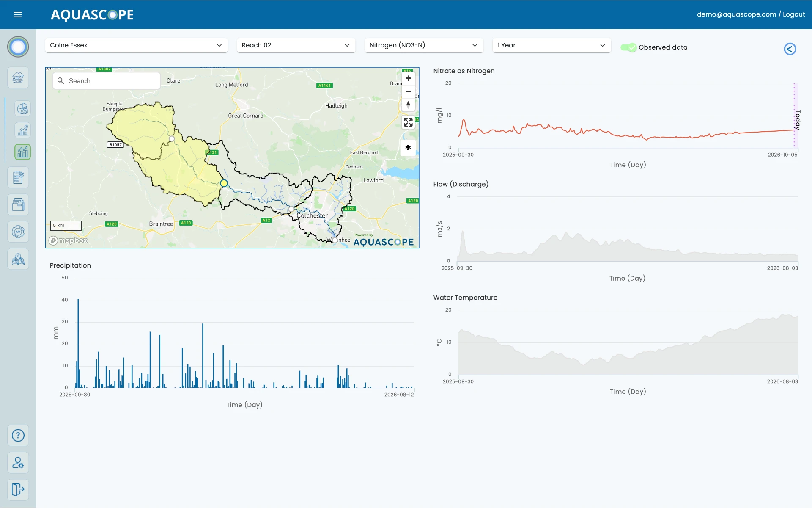Open the map location pin icon
The width and height of the screenshot is (812, 508).
pyautogui.click(x=18, y=259)
